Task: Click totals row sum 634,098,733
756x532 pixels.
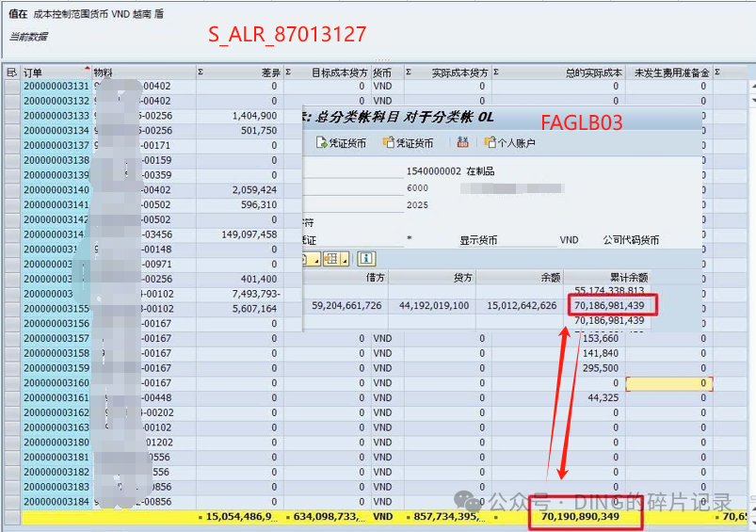Action: point(330,517)
